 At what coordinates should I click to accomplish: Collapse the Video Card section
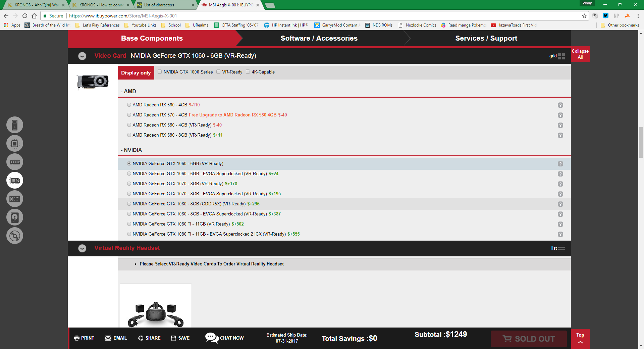click(x=82, y=56)
